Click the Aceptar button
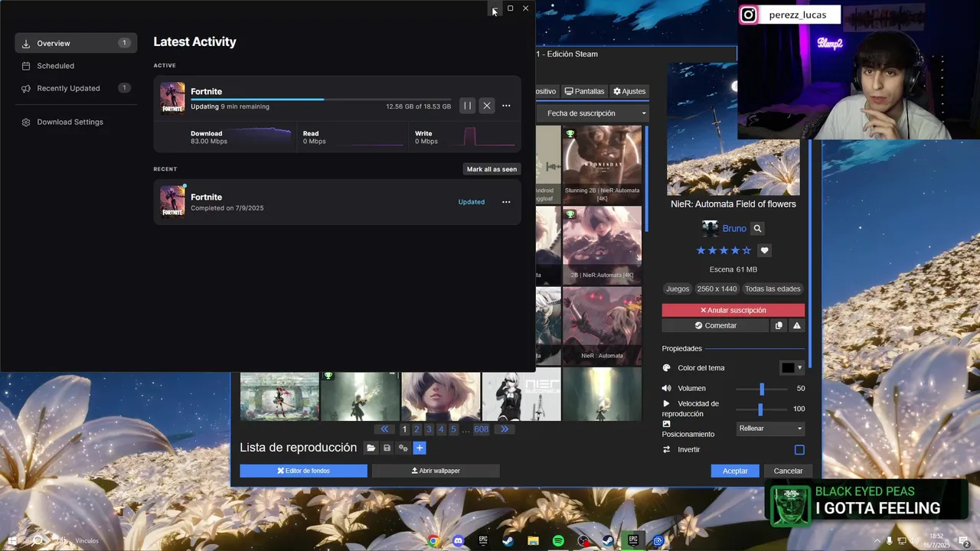Image resolution: width=980 pixels, height=551 pixels. click(735, 471)
